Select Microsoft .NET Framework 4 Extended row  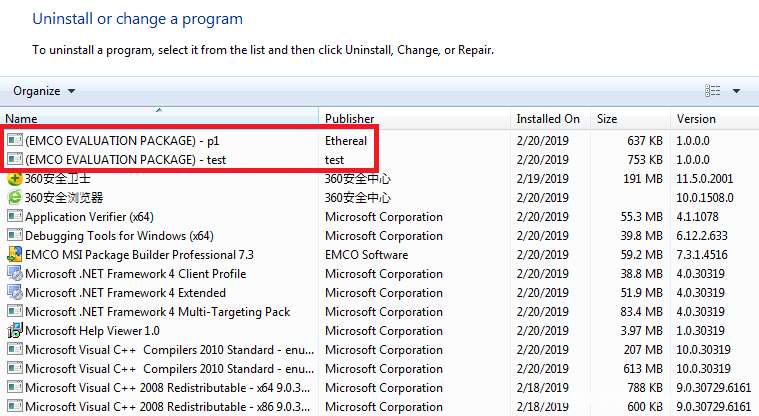[x=125, y=293]
